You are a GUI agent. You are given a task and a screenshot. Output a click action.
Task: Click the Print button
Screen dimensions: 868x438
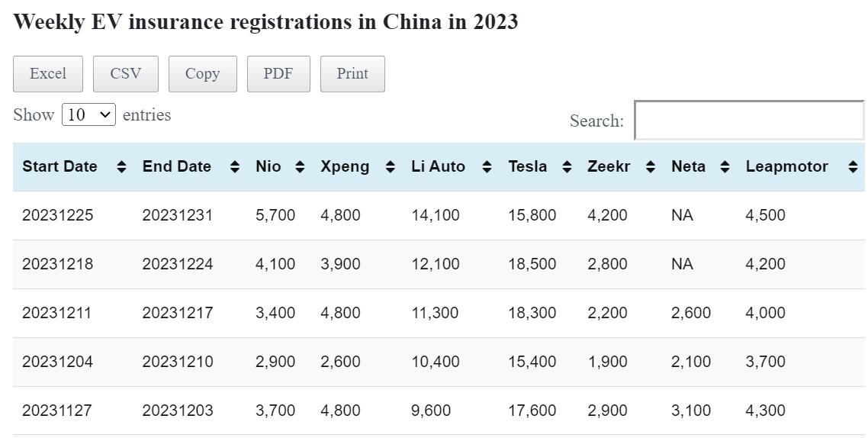click(352, 74)
